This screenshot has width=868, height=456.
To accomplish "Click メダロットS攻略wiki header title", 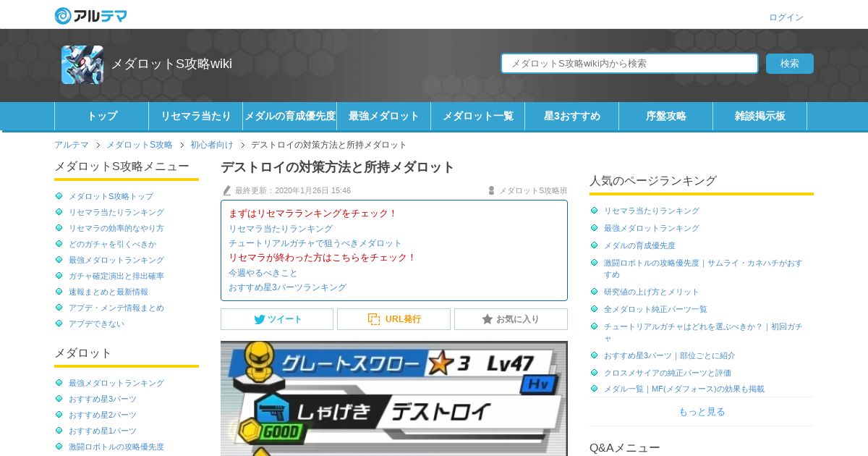I will coord(171,64).
